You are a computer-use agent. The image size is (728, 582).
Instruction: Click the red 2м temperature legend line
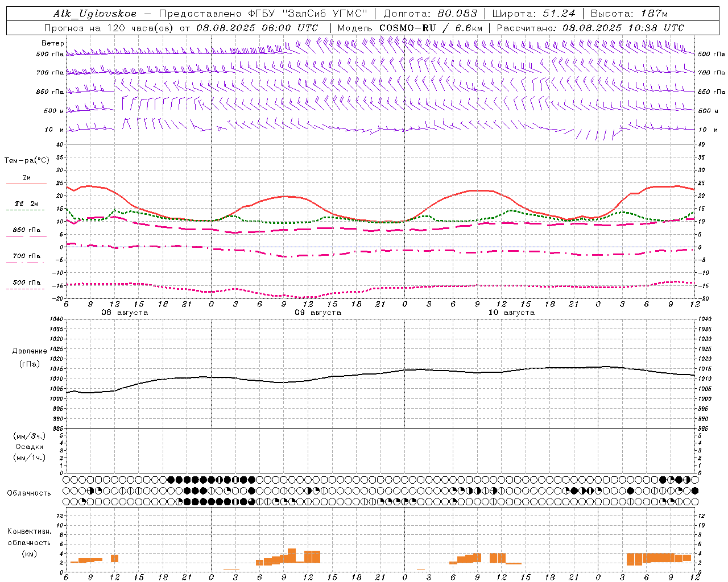click(26, 184)
